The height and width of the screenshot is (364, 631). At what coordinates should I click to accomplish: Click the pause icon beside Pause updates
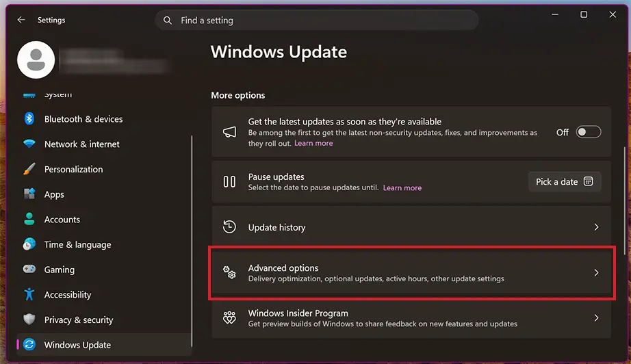point(229,182)
